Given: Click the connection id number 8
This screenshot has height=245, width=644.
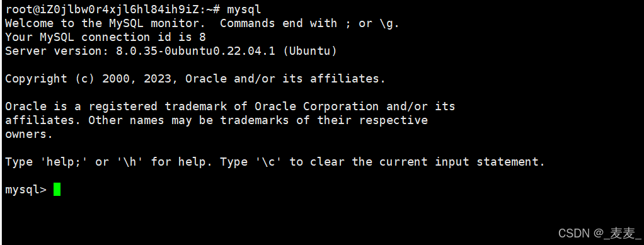Looking at the screenshot, I should click(202, 37).
